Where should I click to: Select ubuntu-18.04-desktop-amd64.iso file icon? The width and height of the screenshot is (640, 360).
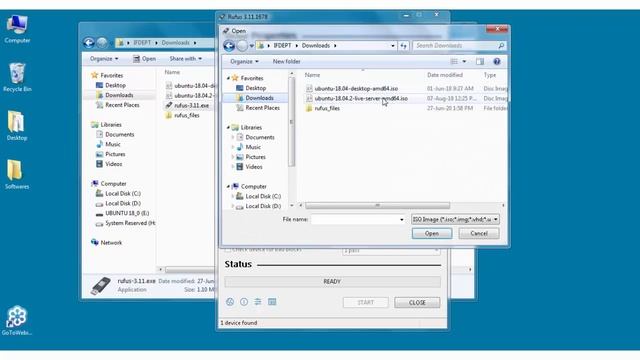(309, 89)
